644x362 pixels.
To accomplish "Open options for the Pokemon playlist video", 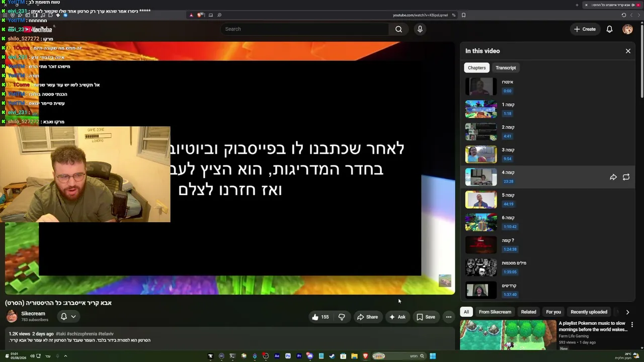I will pyautogui.click(x=632, y=325).
